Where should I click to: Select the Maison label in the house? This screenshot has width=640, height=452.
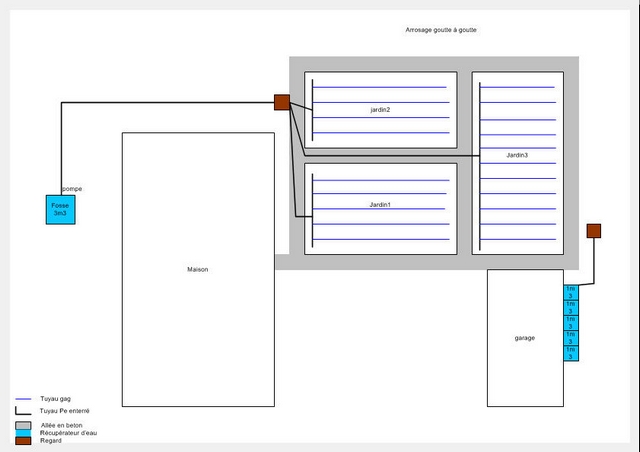click(x=198, y=270)
